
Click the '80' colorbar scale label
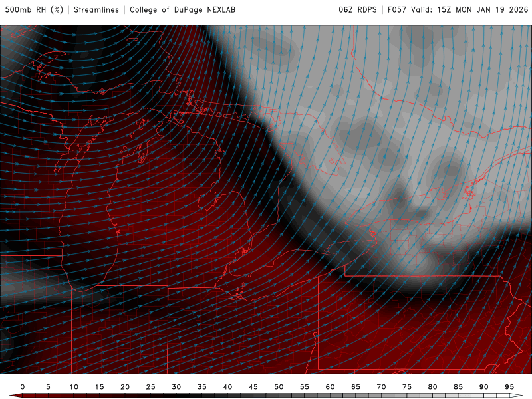[x=433, y=387]
